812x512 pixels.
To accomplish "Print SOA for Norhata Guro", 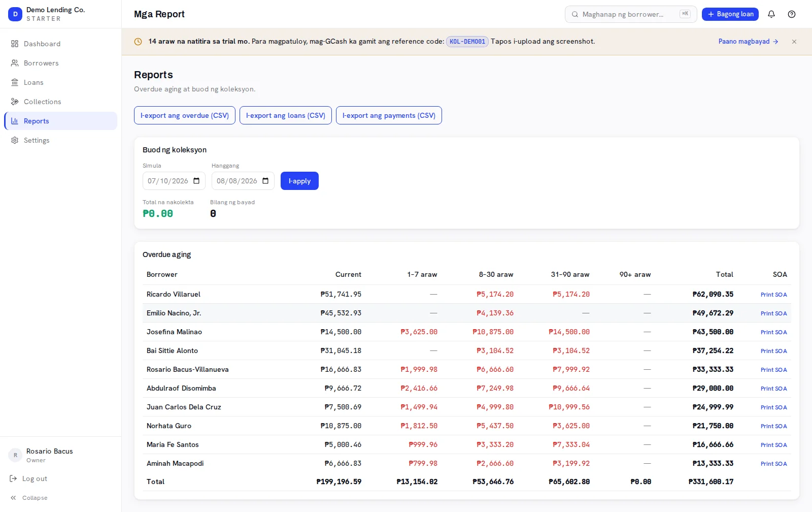I will [773, 426].
